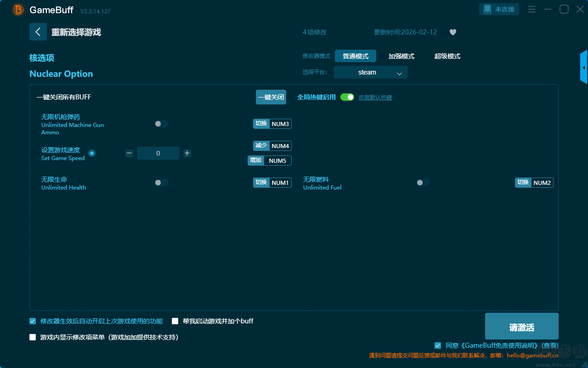Open the hamburger menu icon
The height and width of the screenshot is (368, 588).
click(531, 9)
